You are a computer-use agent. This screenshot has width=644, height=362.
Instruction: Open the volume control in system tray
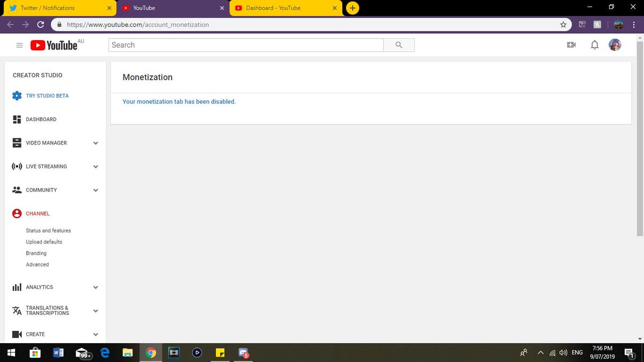point(563,353)
